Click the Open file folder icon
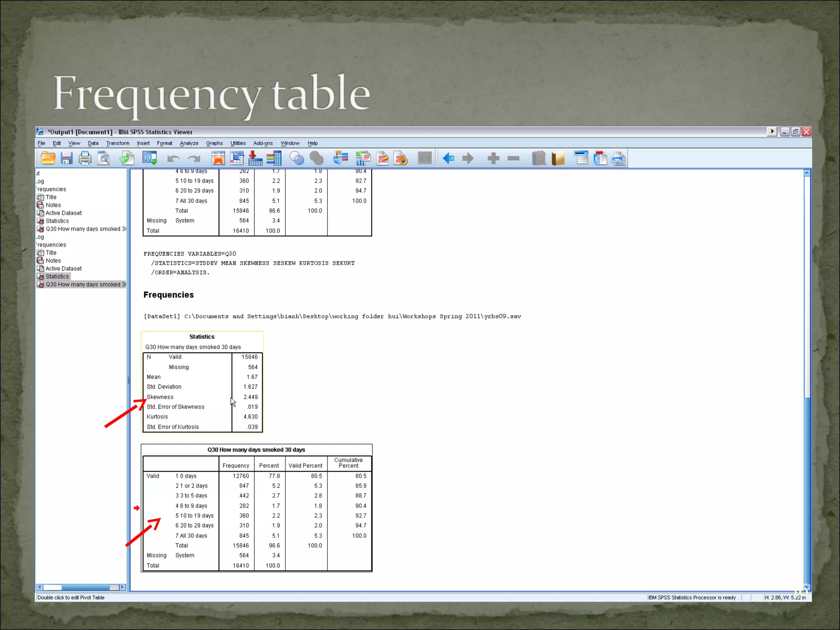The height and width of the screenshot is (630, 840). click(48, 158)
